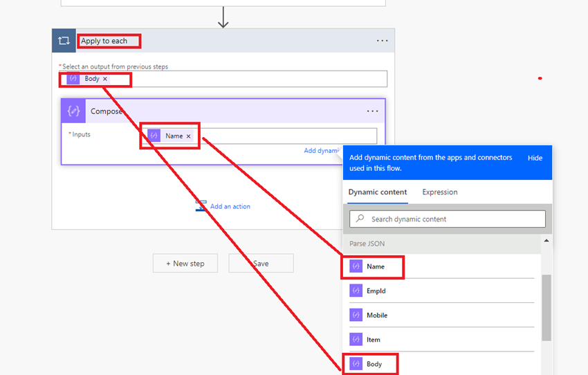The image size is (588, 375).
Task: Click the Add an action icon
Action: [x=201, y=206]
